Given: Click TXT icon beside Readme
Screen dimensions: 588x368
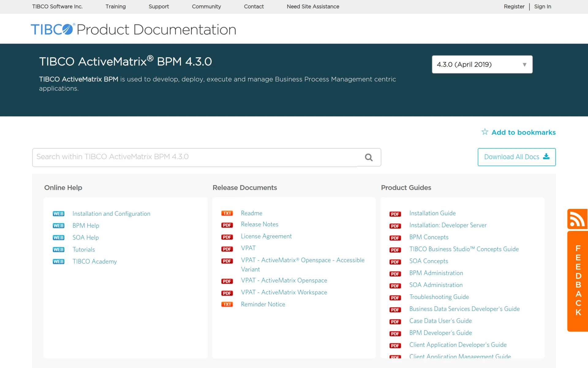Looking at the screenshot, I should tap(227, 213).
